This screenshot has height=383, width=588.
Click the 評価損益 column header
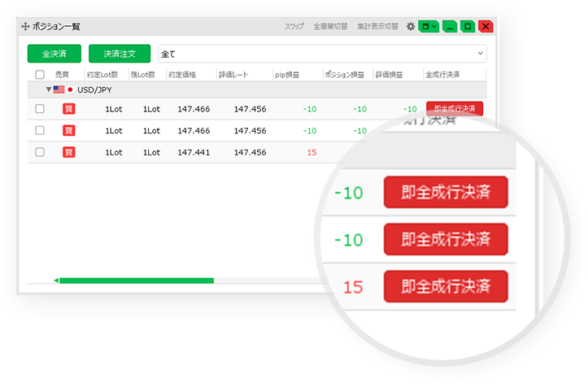tap(390, 75)
